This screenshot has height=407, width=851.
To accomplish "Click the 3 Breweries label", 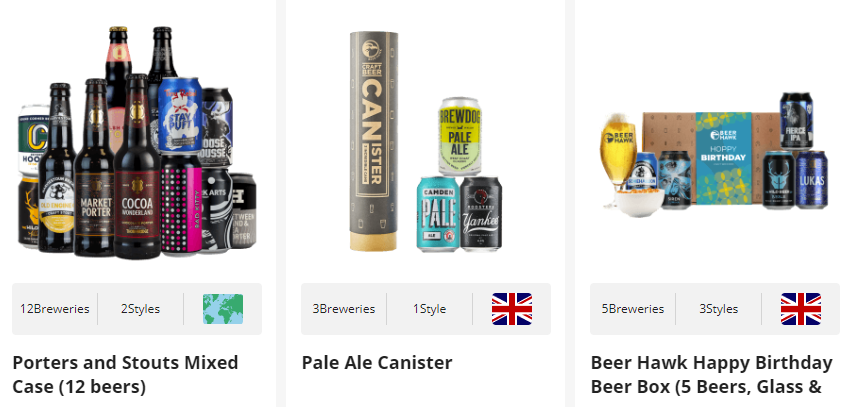I will point(344,309).
